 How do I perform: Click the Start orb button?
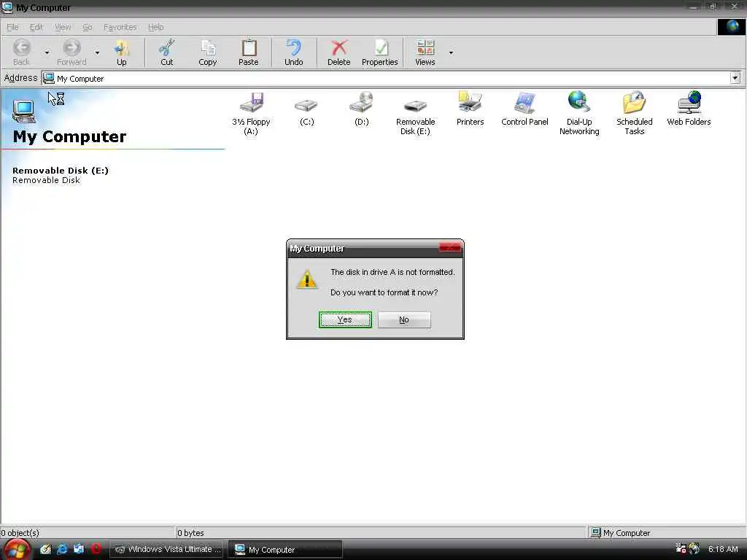click(x=18, y=550)
